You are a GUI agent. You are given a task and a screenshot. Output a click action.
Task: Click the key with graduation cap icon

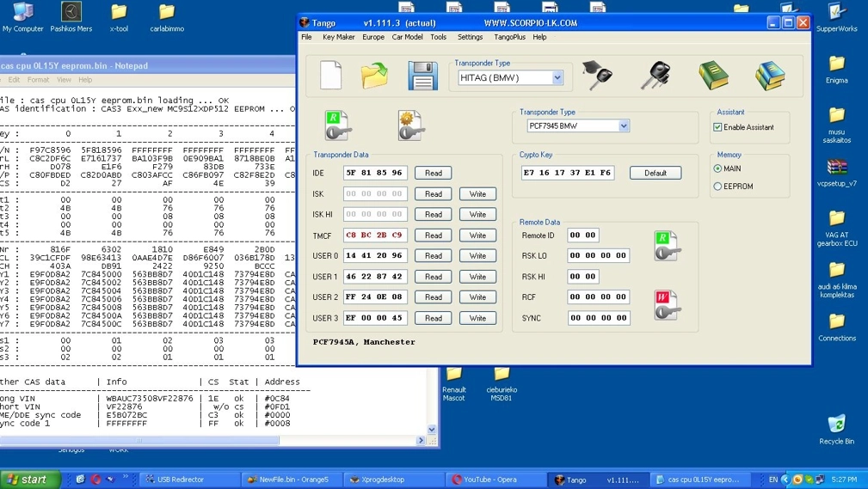(597, 75)
